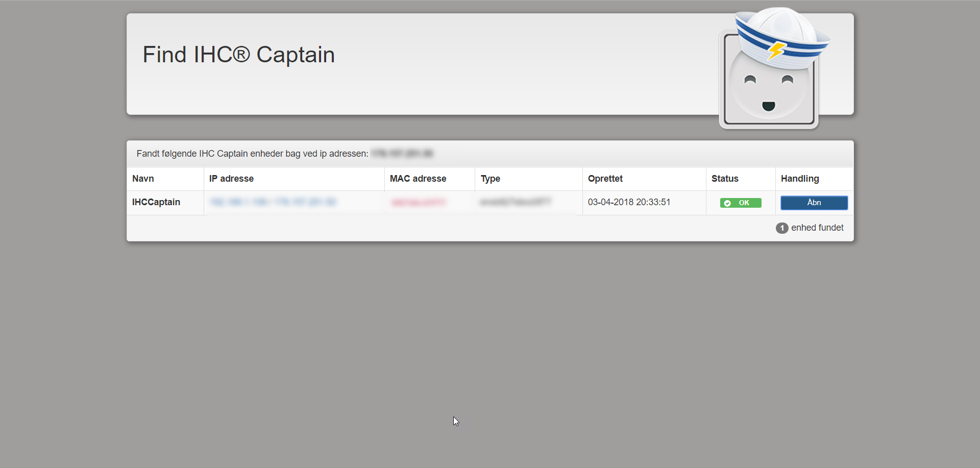Click the Navn column header
The height and width of the screenshot is (468, 980).
(x=143, y=179)
